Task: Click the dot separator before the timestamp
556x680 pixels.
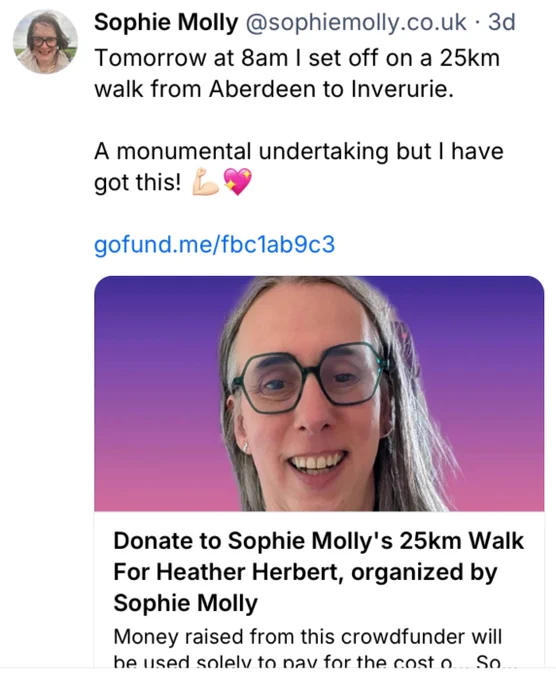Action: [x=478, y=23]
